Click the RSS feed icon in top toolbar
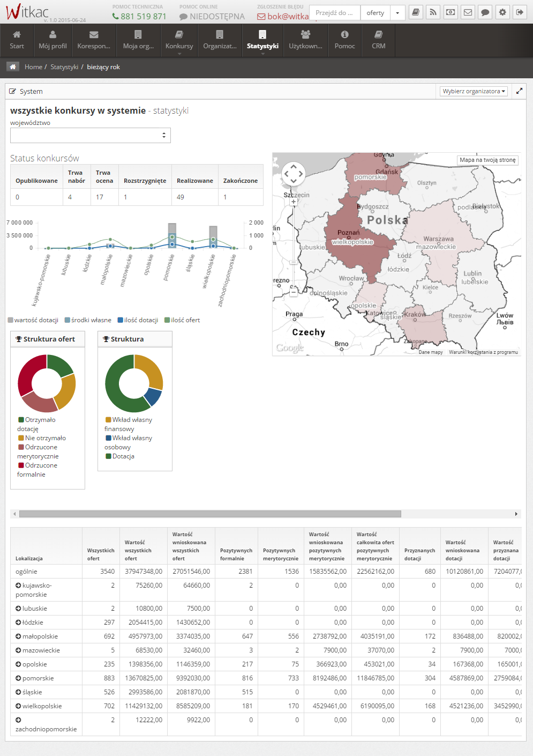This screenshot has height=756, width=533. 433,12
